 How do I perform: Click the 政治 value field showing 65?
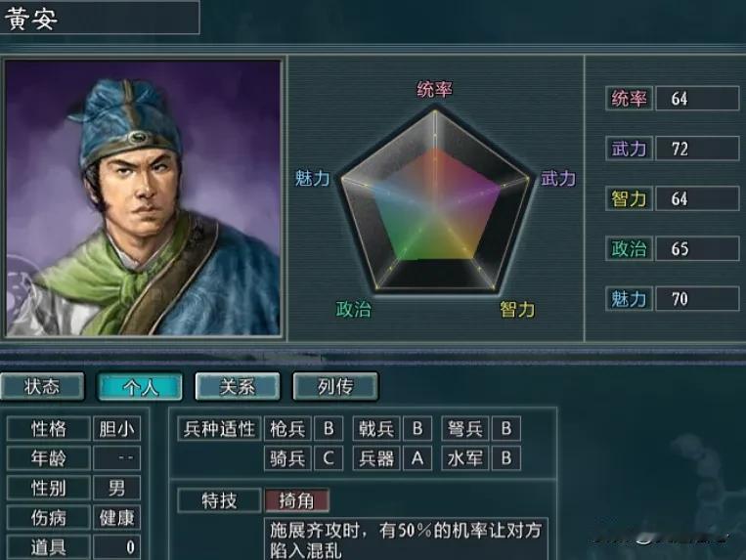coord(697,248)
